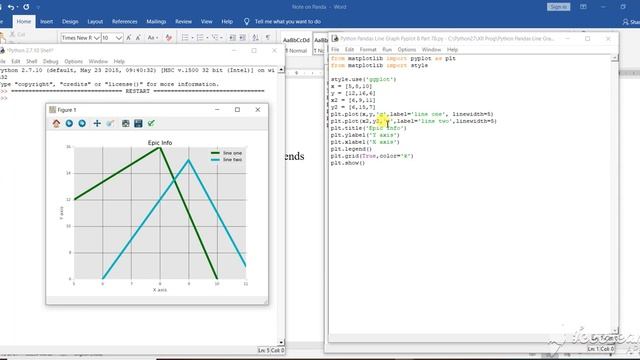Open the Mailings tab in Word
Screen dimensions: 640x360
(156, 22)
